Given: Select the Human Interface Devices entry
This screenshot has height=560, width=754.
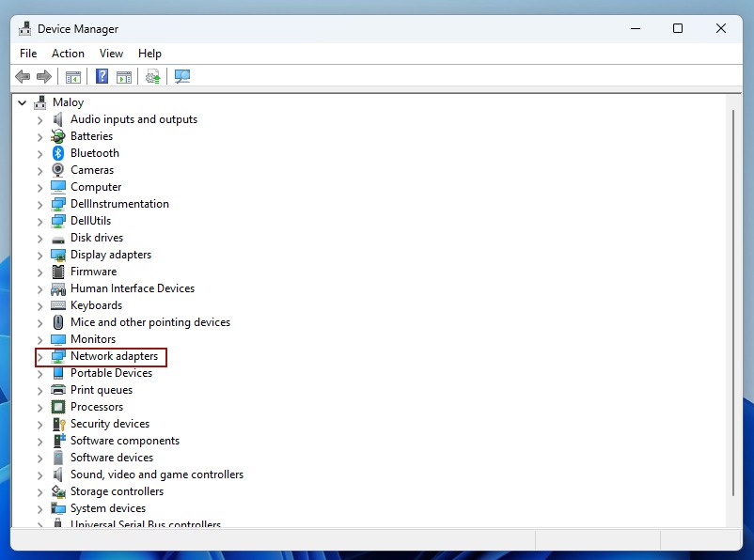Looking at the screenshot, I should (130, 288).
